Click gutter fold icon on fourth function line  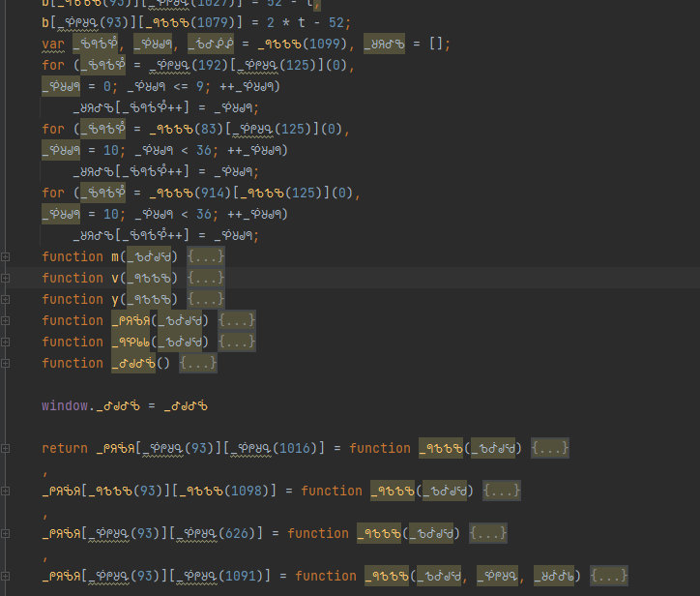pyautogui.click(x=6, y=321)
